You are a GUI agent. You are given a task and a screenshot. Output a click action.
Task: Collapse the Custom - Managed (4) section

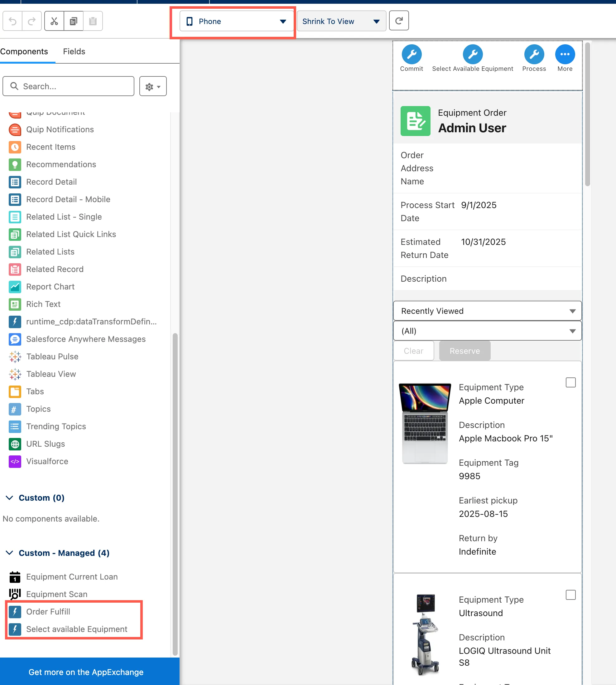click(x=9, y=553)
